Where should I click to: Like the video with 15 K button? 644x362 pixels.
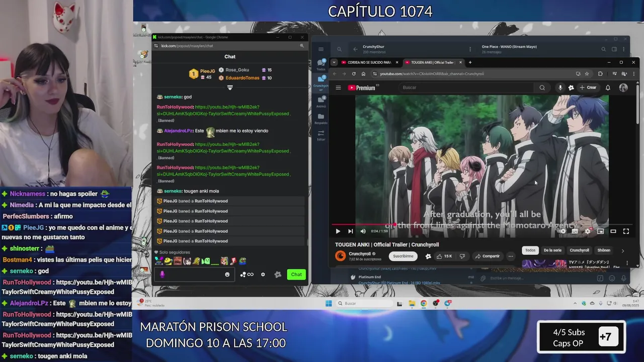click(444, 256)
